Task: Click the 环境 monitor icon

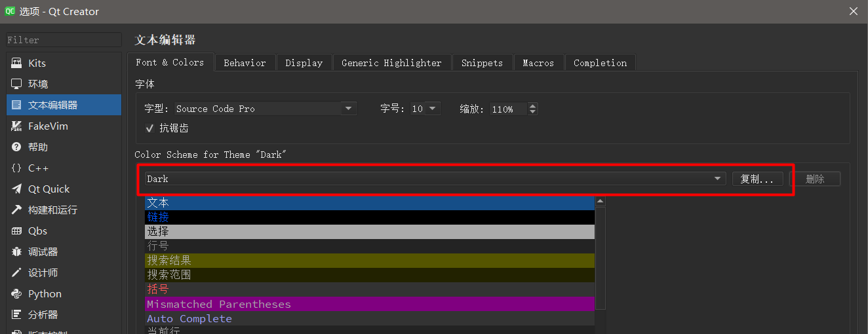Action: 16,84
